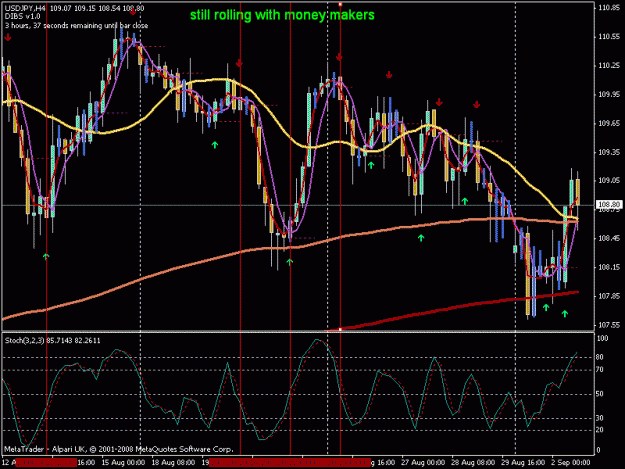Click the 109.35 price axis label

click(x=609, y=152)
